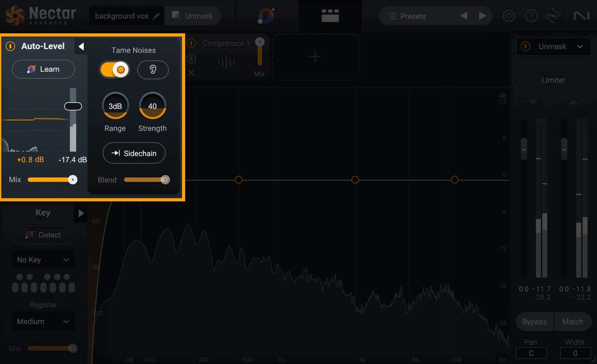
Task: Click the Sidechain button
Action: [x=134, y=153]
